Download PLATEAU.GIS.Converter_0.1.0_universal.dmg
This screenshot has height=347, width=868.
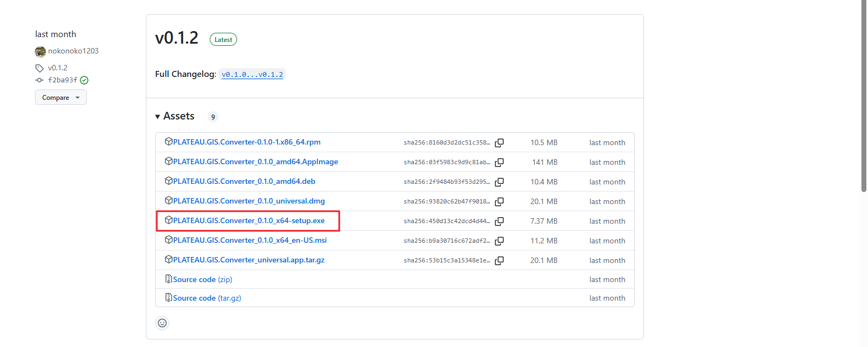click(x=249, y=201)
